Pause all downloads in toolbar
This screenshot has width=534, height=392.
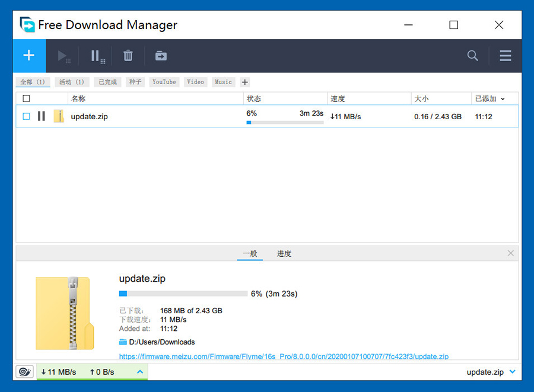tap(97, 56)
